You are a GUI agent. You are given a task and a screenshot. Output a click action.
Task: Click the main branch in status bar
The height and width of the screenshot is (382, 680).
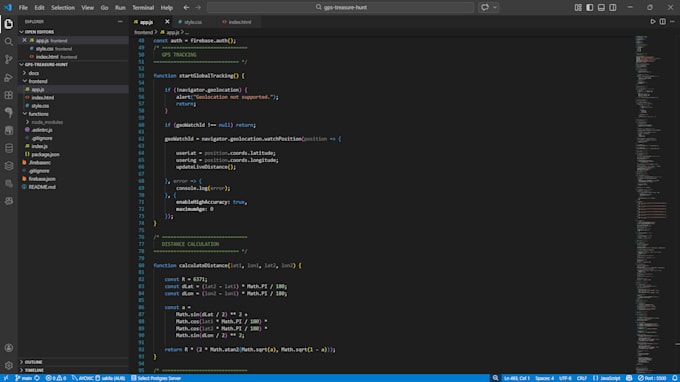24,378
